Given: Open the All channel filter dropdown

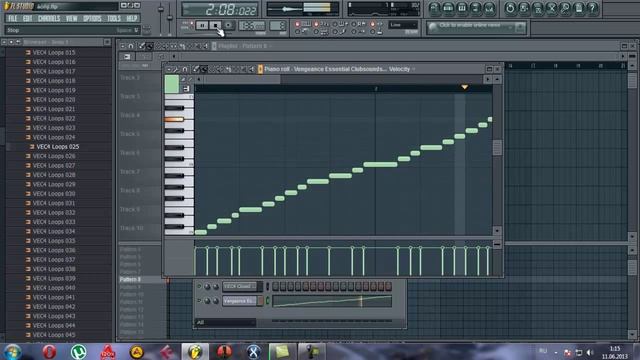Looking at the screenshot, I should click(x=225, y=322).
